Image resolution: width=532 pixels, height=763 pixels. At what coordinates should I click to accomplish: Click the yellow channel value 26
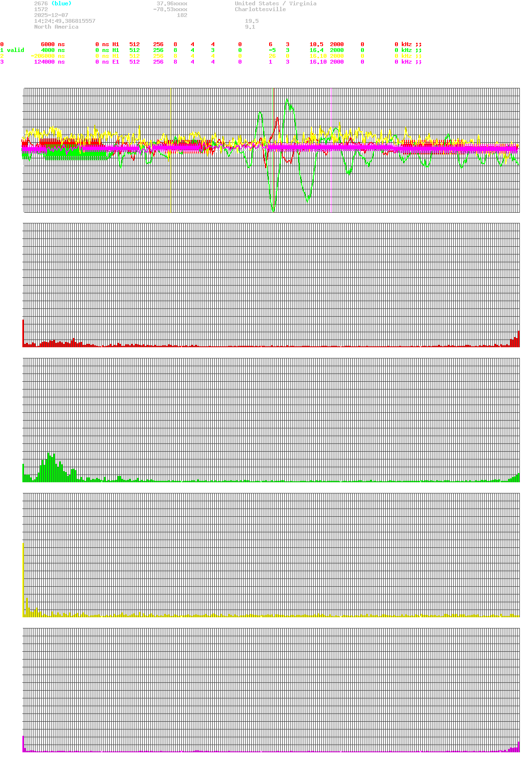point(272,56)
